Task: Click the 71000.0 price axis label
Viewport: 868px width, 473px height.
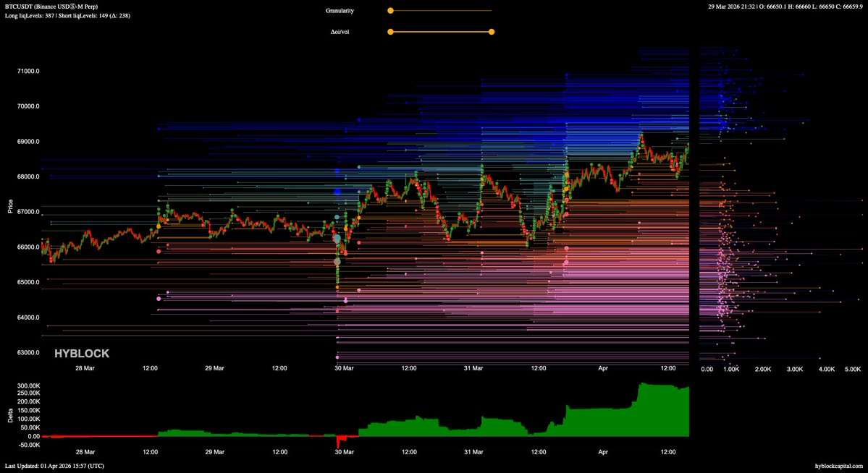Action: (28, 71)
